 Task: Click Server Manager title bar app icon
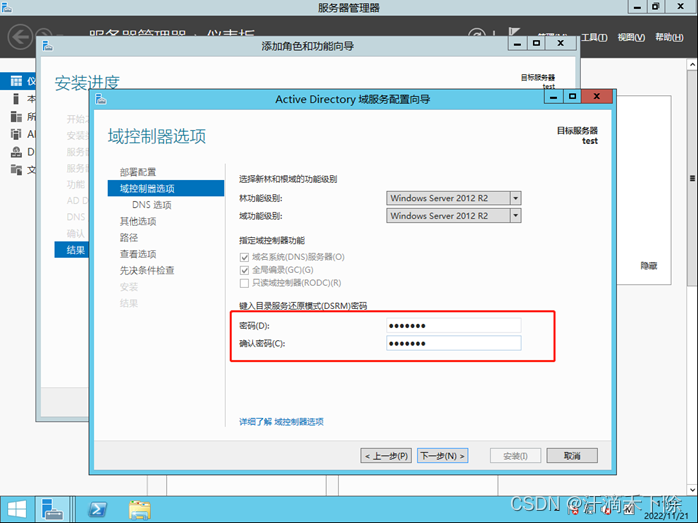tap(7, 7)
